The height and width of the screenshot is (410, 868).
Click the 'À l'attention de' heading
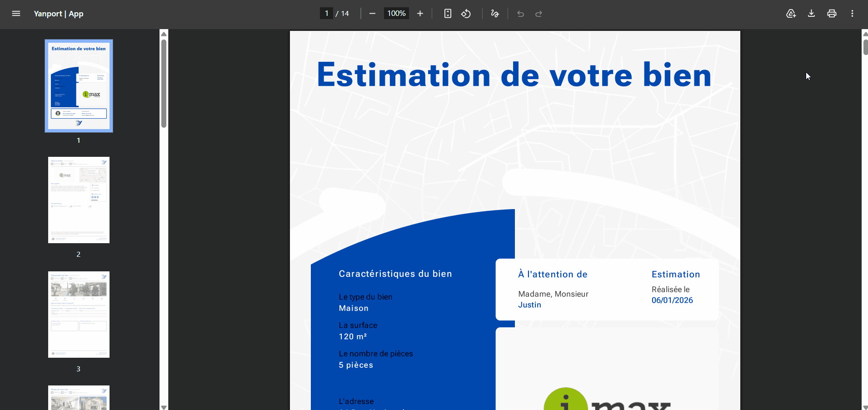553,274
